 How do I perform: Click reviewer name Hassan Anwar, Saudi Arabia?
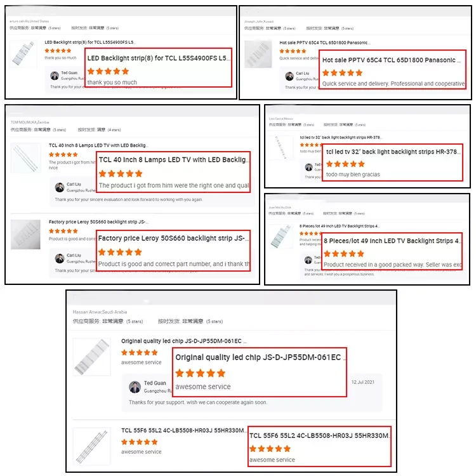[100, 312]
